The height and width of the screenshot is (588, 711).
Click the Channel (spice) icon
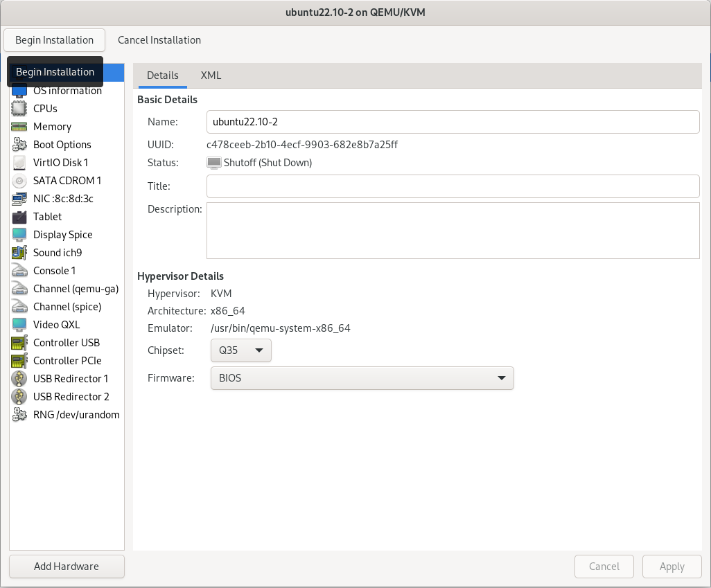[x=19, y=307]
